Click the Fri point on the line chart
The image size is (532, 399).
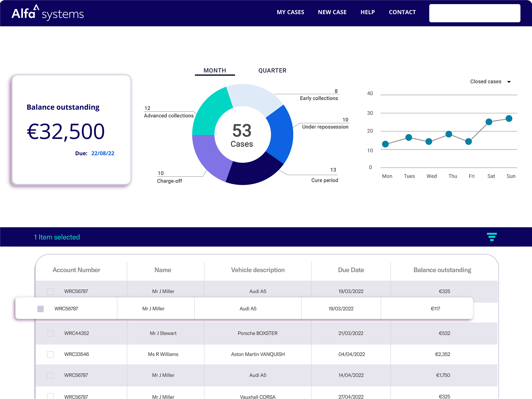pyautogui.click(x=469, y=142)
